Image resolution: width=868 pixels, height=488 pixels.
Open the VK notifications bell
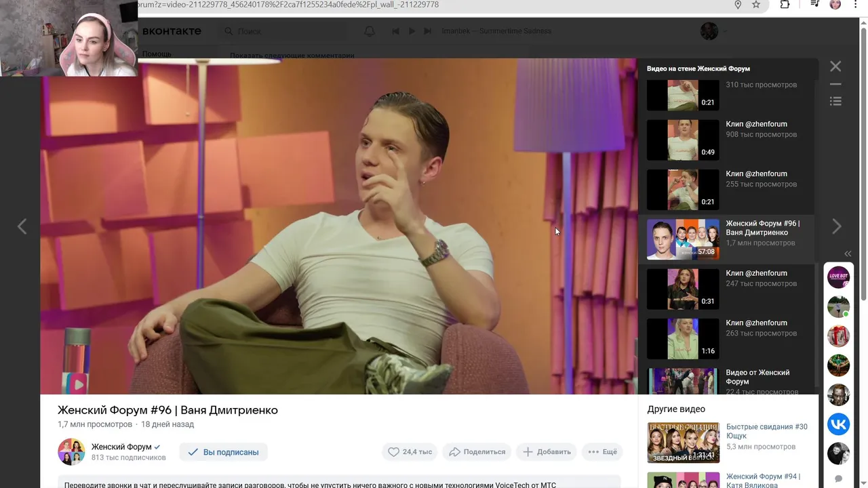[x=370, y=31]
